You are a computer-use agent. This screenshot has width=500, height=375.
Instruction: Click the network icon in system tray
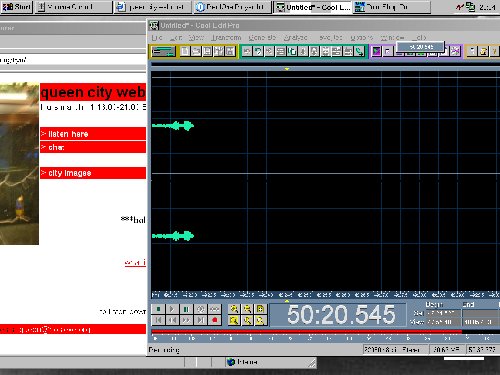point(470,7)
